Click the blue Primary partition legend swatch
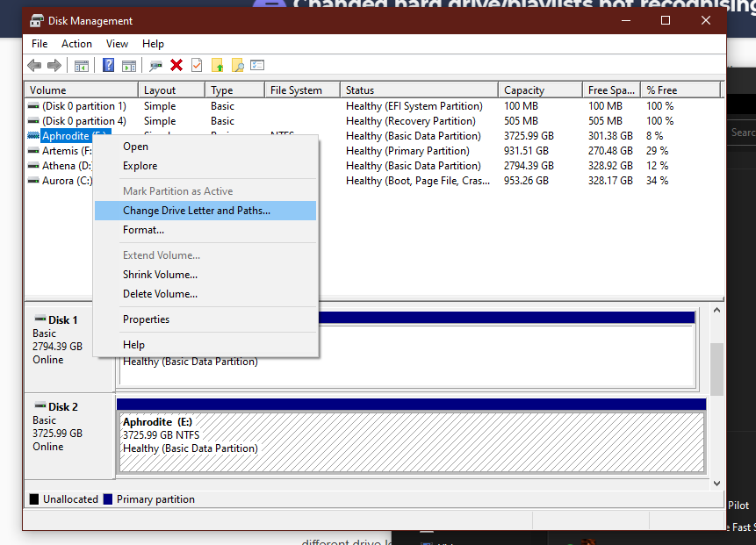 (108, 499)
